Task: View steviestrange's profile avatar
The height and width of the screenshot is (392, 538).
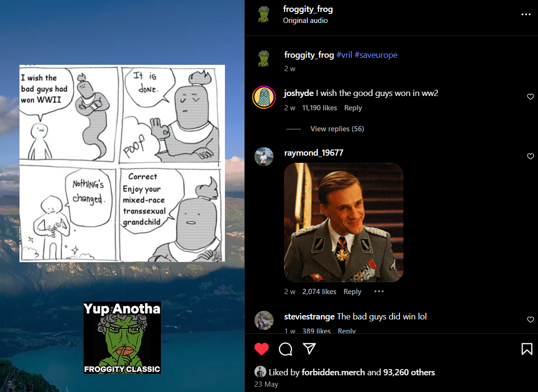Action: [x=264, y=320]
